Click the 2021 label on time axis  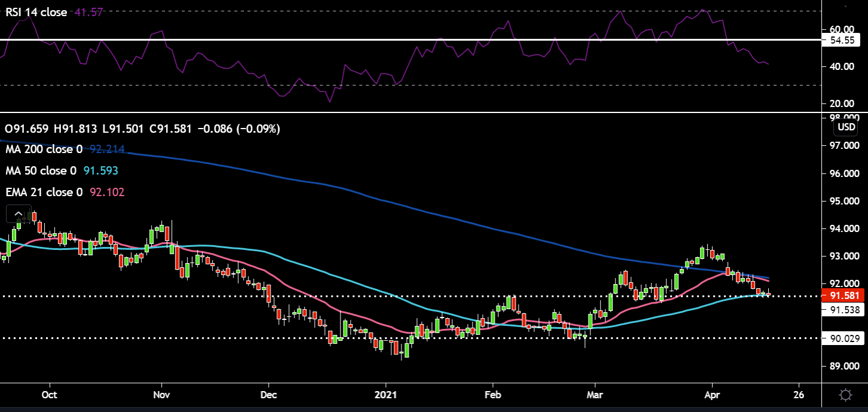point(386,395)
